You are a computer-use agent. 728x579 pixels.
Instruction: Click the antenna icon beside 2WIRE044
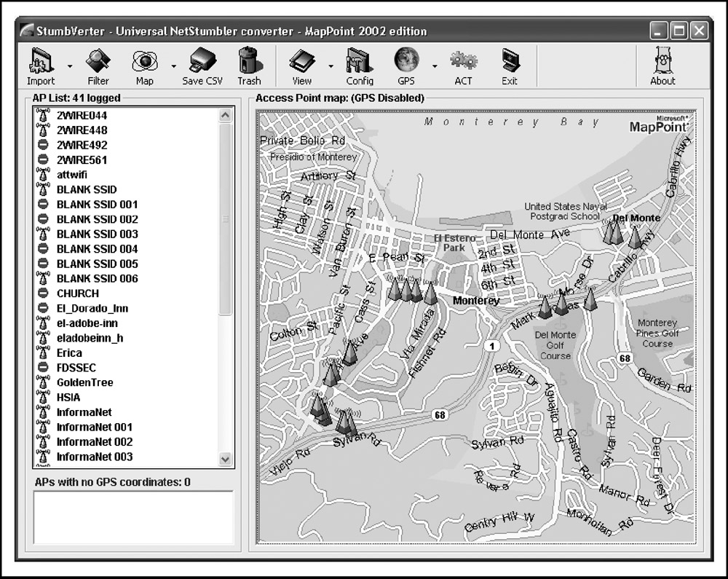tap(43, 115)
